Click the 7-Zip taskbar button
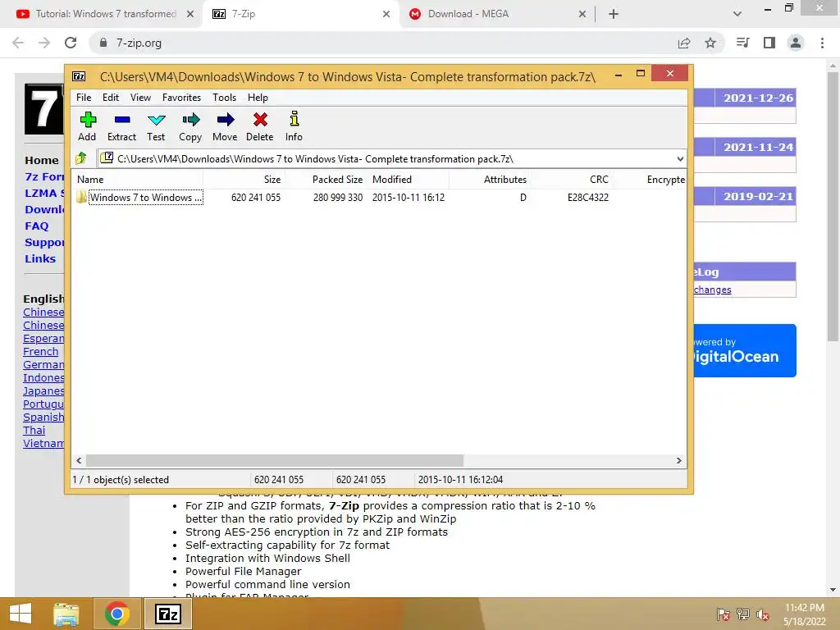The width and height of the screenshot is (840, 630). coord(168,614)
